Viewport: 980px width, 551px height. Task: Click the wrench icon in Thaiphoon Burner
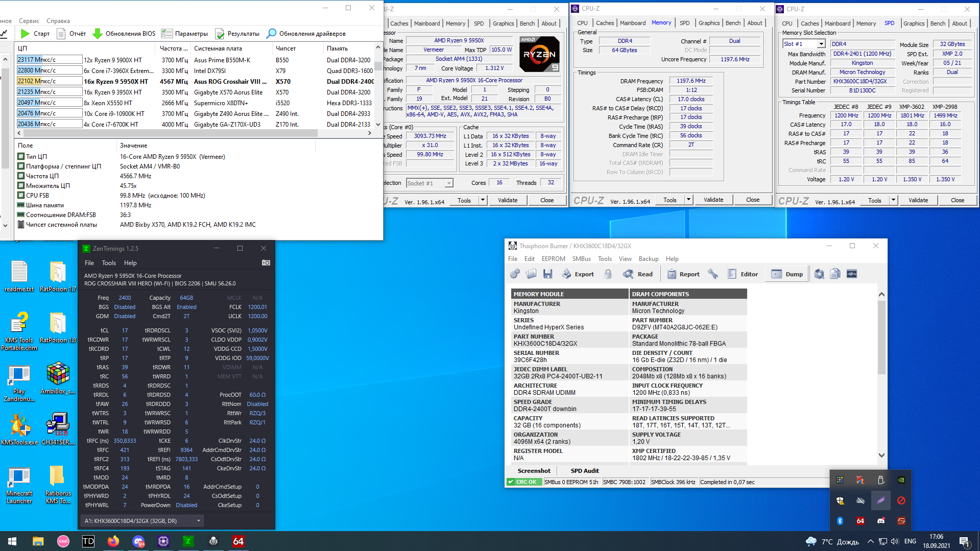tap(713, 274)
